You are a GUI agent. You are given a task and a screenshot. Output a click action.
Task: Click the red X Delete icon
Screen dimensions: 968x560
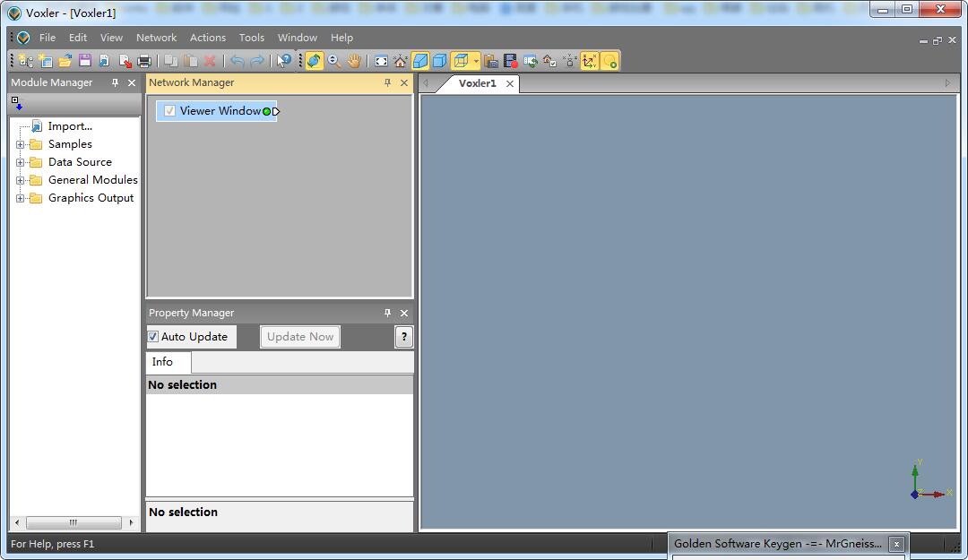[210, 61]
